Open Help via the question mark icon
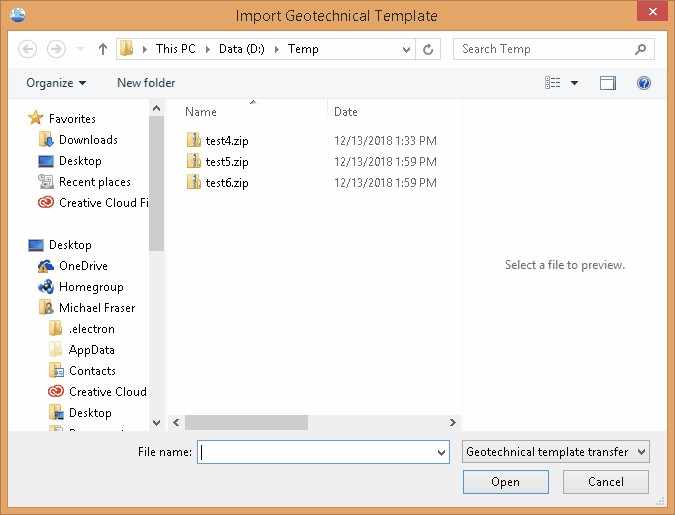675x515 pixels. (x=644, y=83)
